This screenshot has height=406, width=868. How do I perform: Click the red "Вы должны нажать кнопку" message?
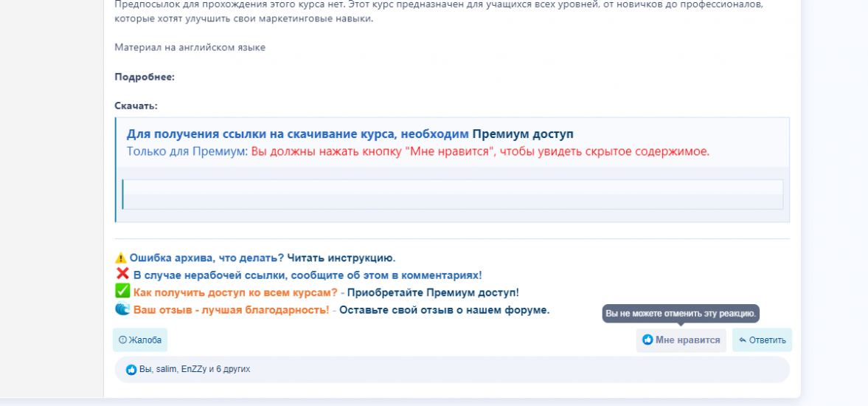480,151
